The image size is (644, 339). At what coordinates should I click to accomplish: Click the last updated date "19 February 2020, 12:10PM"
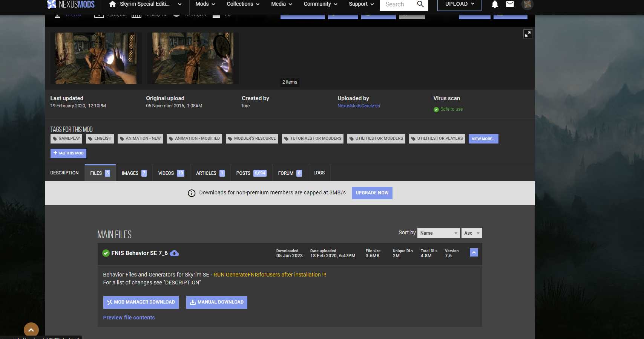pyautogui.click(x=78, y=106)
